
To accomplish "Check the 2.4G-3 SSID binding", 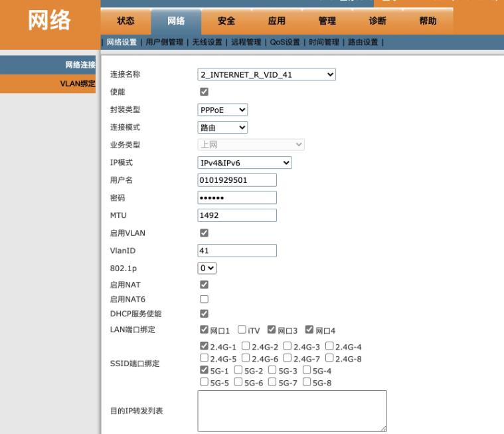I will point(288,346).
